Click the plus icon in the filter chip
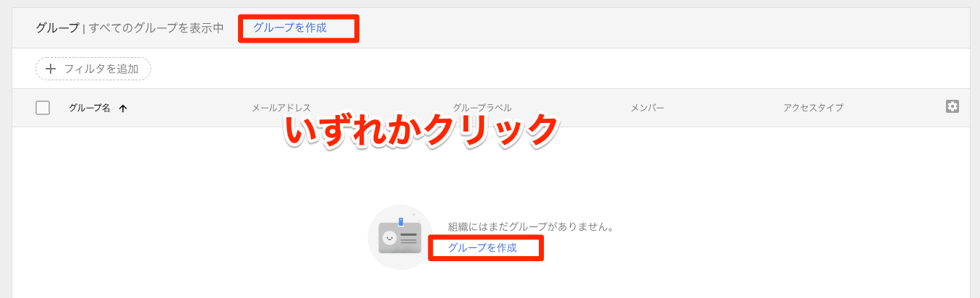 point(51,69)
